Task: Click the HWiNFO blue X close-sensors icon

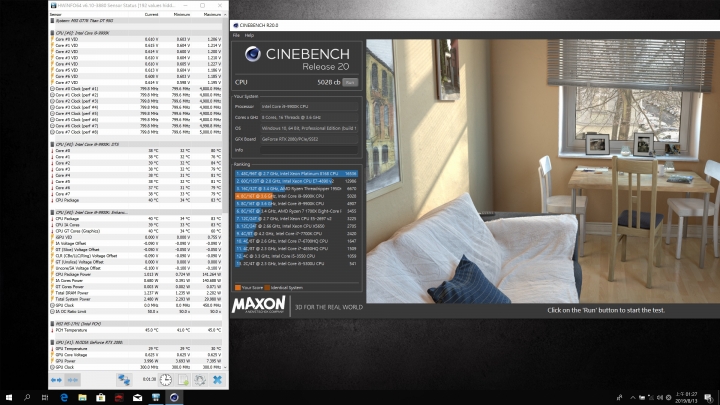Action: click(x=217, y=380)
